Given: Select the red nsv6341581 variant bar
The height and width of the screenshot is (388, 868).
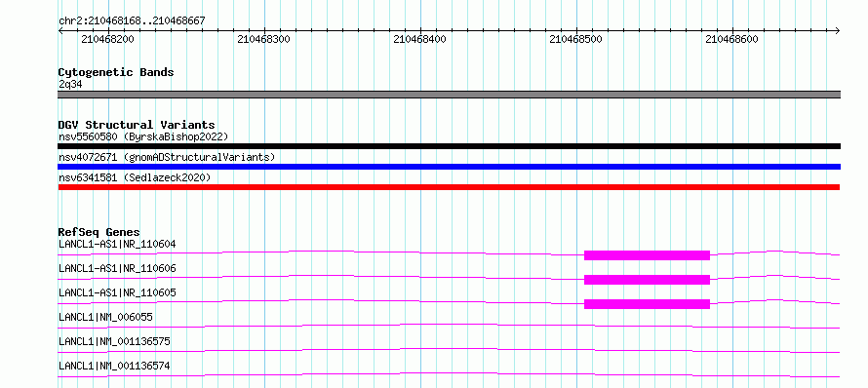Looking at the screenshot, I should (449, 187).
